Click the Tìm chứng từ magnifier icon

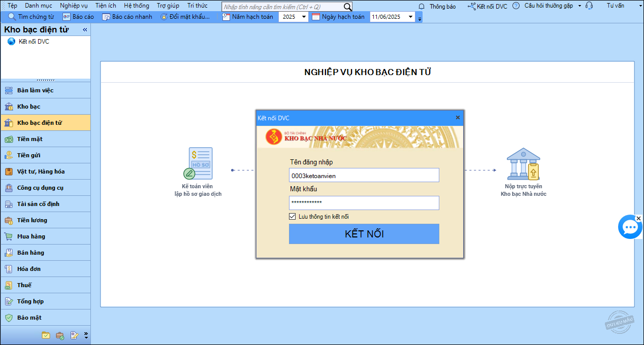pyautogui.click(x=12, y=17)
